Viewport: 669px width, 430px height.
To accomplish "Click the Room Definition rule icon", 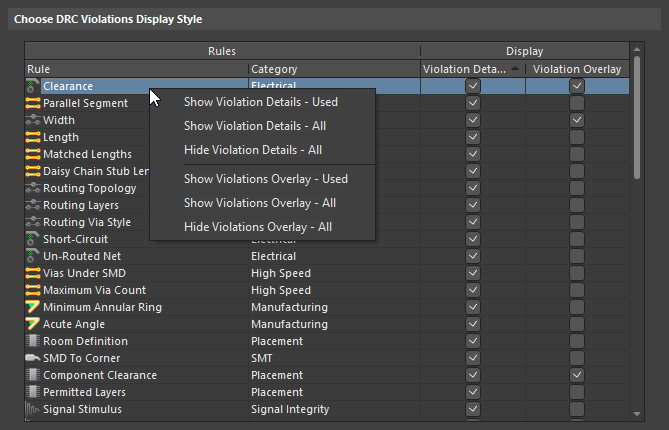I will coord(32,341).
